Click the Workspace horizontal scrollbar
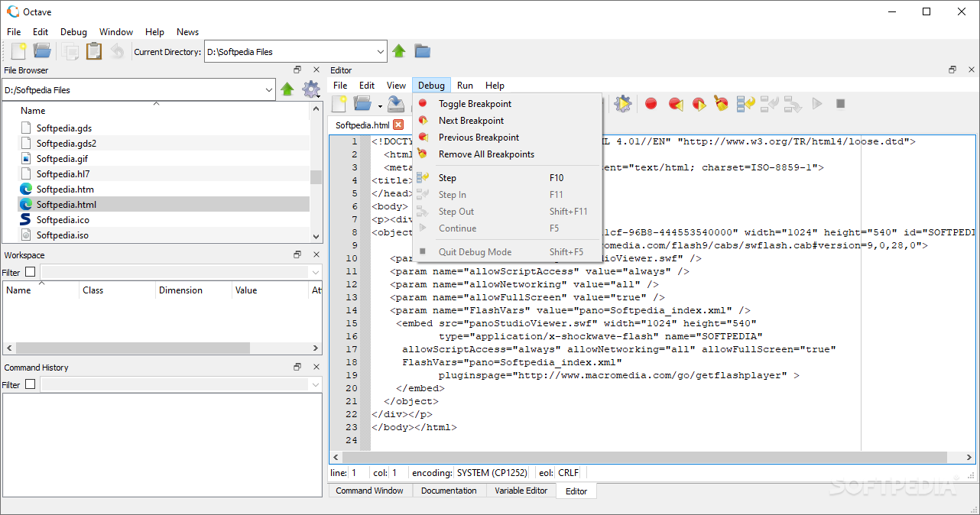Image resolution: width=980 pixels, height=515 pixels. 163,348
